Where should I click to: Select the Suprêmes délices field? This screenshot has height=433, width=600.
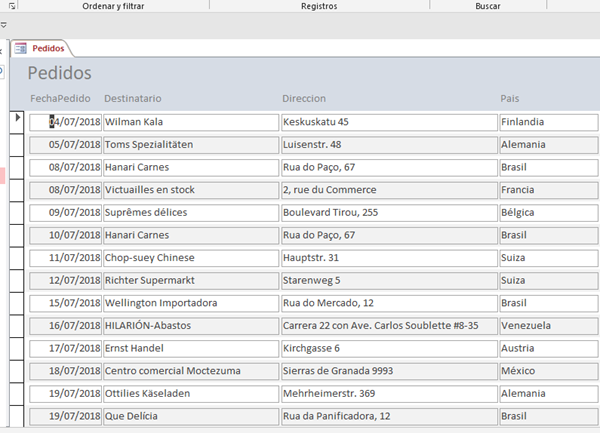191,213
